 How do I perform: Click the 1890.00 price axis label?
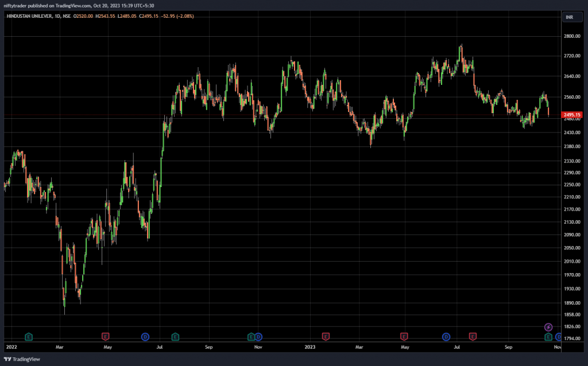(572, 303)
